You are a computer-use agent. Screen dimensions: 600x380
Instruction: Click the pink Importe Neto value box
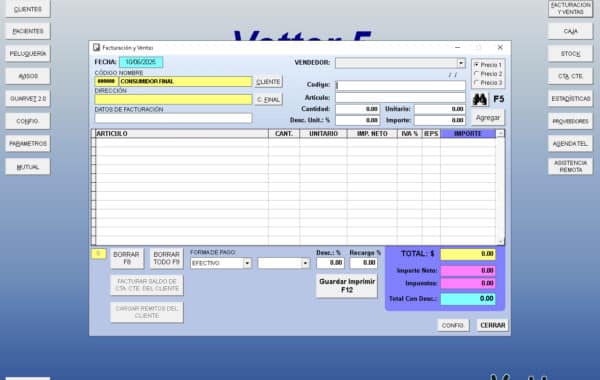468,271
